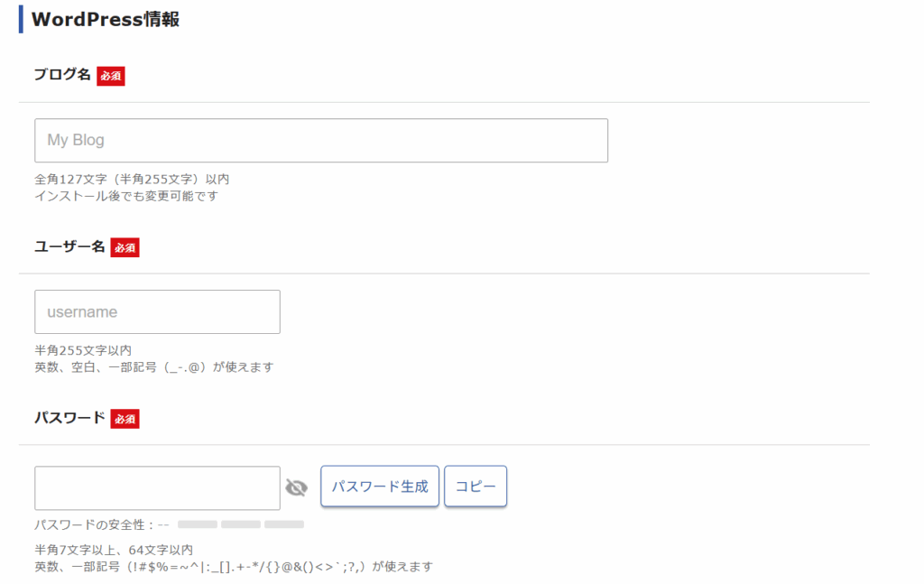
Task: Click the パスワードの安全性 strength label
Action: 95,524
